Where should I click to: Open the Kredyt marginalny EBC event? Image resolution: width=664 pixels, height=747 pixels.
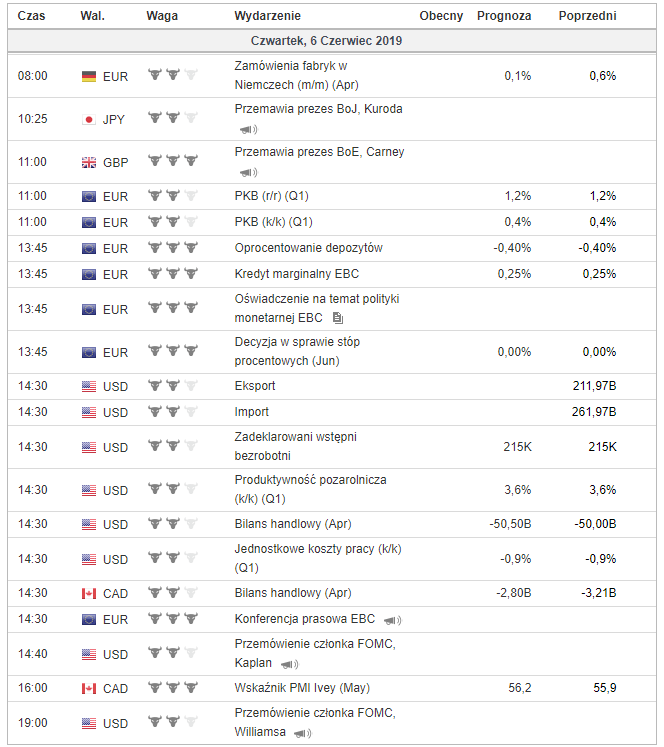click(296, 274)
